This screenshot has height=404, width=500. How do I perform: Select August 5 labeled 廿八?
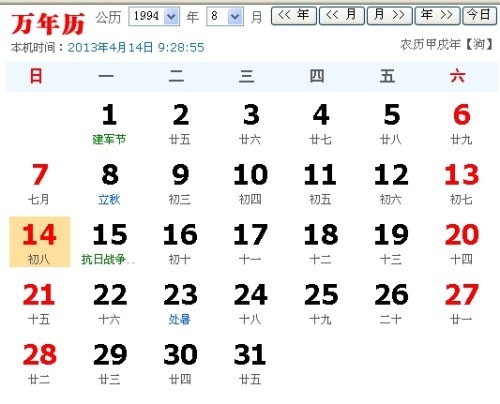(391, 123)
